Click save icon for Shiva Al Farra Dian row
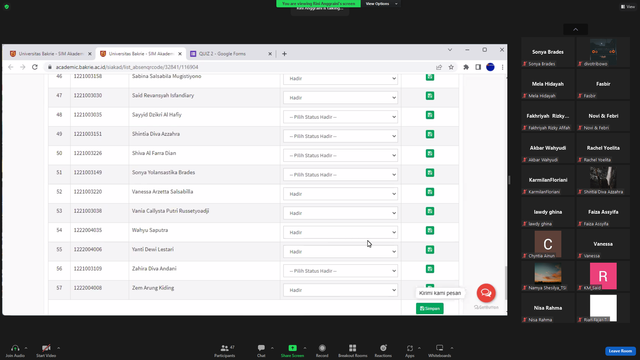 [430, 153]
